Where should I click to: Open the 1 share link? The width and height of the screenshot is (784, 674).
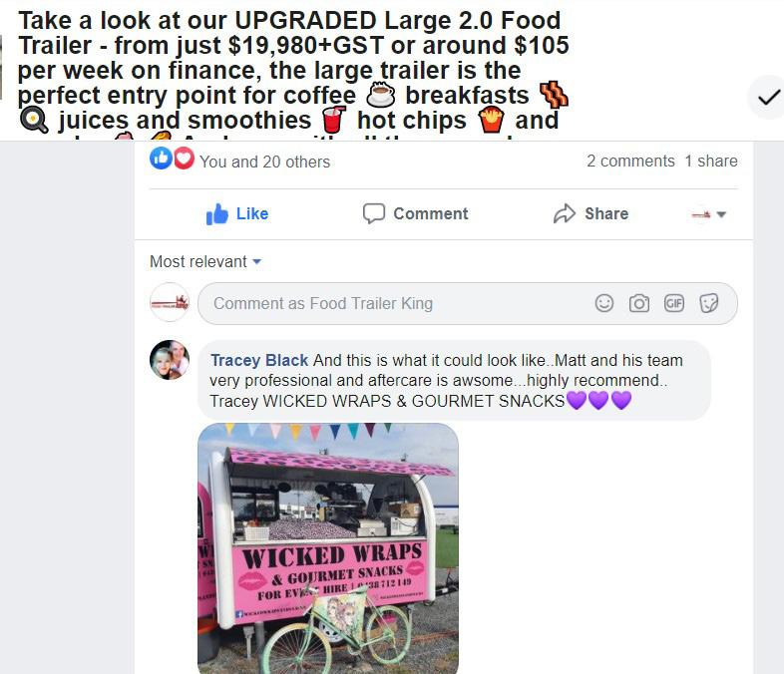[x=711, y=161]
